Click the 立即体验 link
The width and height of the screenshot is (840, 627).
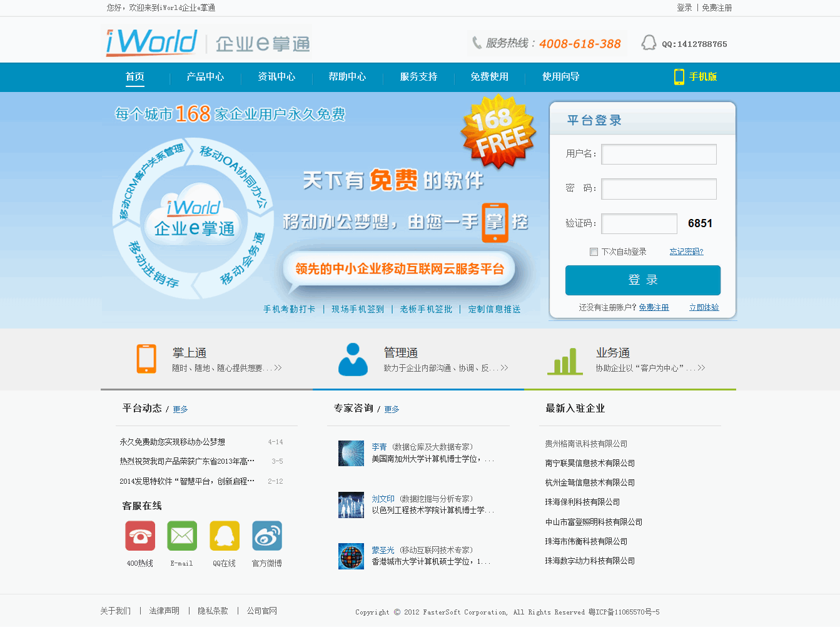coord(704,307)
